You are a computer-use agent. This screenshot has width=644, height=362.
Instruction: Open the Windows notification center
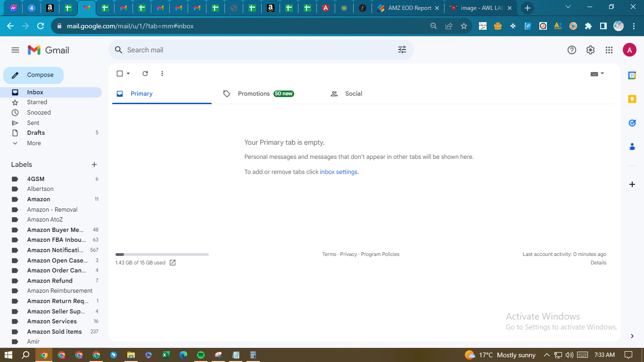point(628,355)
